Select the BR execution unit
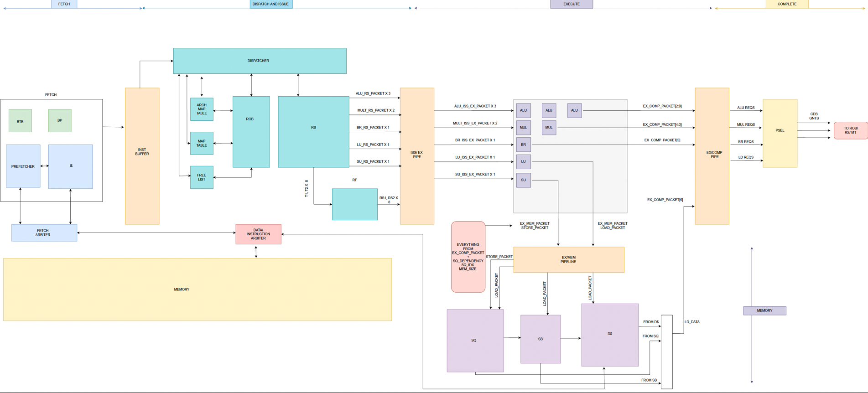868x393 pixels. pos(523,145)
